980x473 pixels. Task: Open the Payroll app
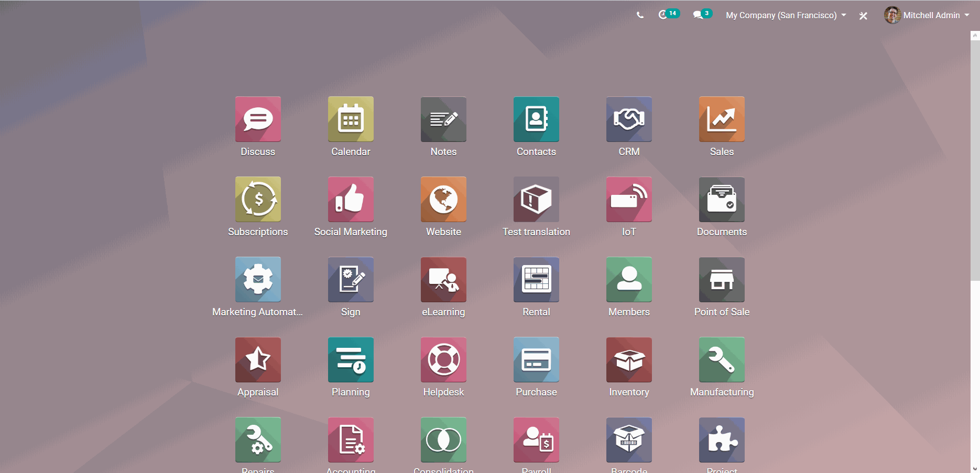point(536,440)
